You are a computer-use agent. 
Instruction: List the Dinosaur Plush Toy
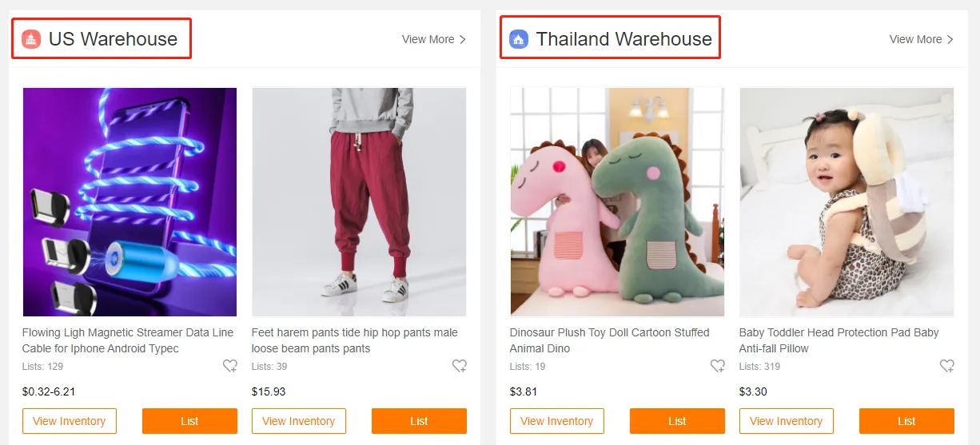click(677, 421)
